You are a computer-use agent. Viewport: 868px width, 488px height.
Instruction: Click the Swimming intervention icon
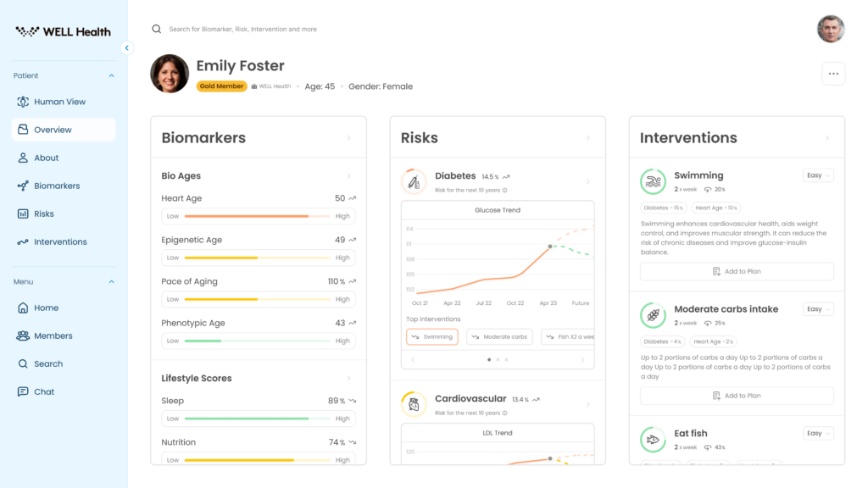[653, 181]
